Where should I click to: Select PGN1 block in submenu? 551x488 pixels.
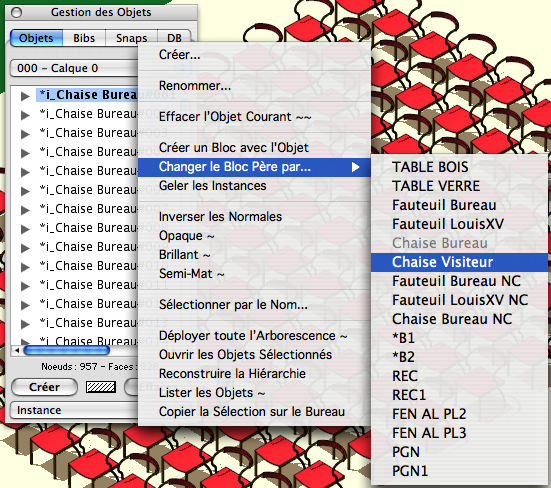point(459,471)
